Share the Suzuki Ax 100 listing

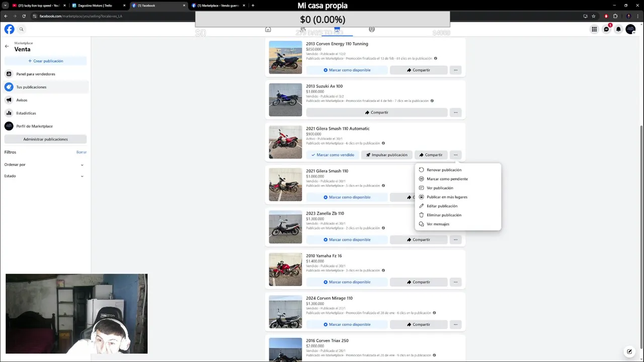click(x=376, y=112)
